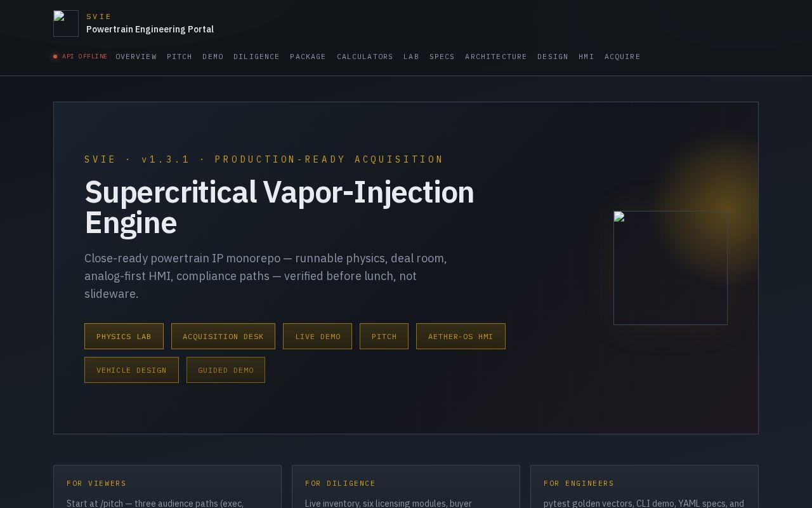Click the SVIE brand text in header
Screen dimensions: 812x508
tap(99, 17)
